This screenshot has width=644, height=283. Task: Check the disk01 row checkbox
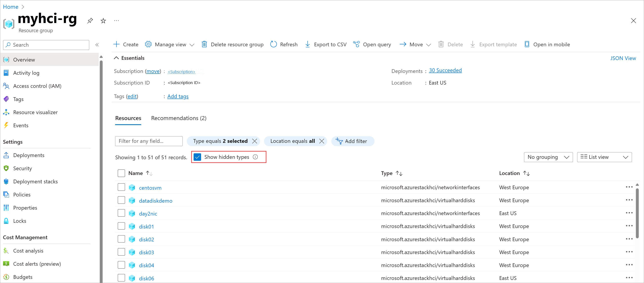pos(121,226)
